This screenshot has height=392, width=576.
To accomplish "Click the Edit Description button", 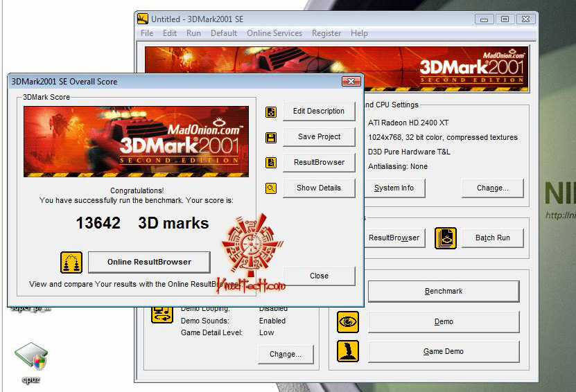I will pos(319,112).
